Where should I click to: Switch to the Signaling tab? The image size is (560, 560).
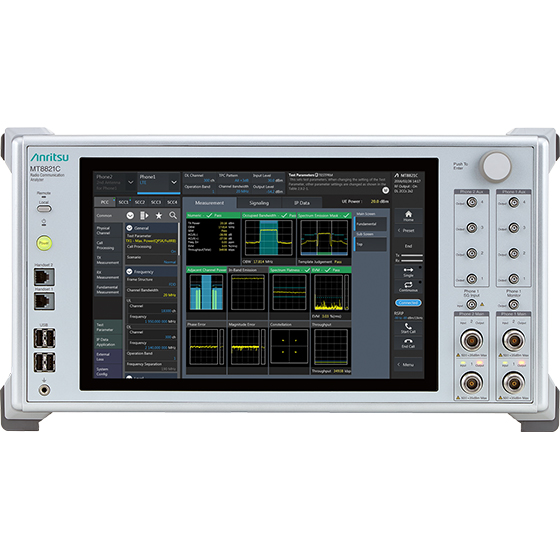click(x=259, y=203)
